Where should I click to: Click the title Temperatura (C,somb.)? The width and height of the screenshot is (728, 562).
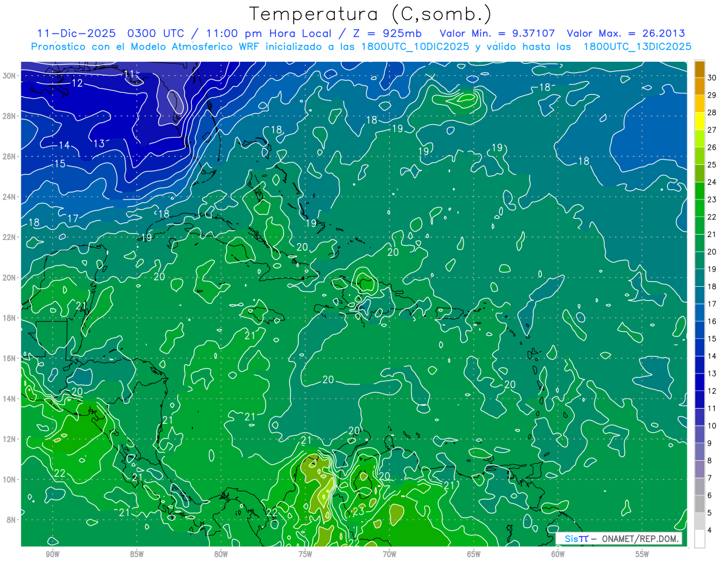coord(370,15)
